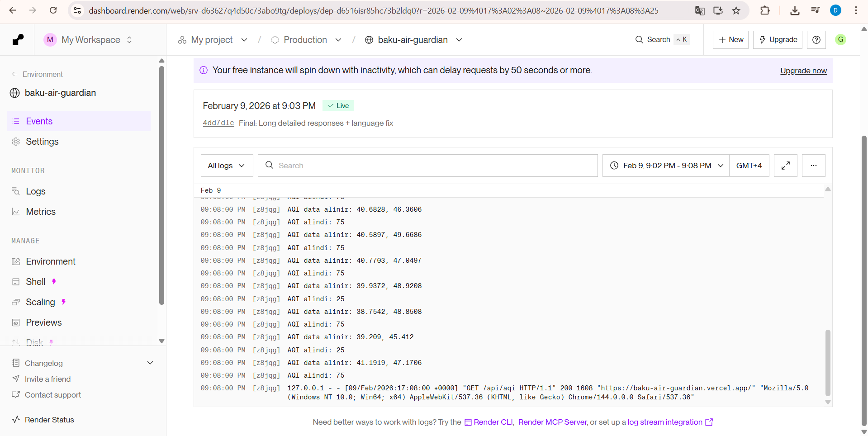This screenshot has height=436, width=868.
Task: Open the Render CLI link
Action: 489,422
